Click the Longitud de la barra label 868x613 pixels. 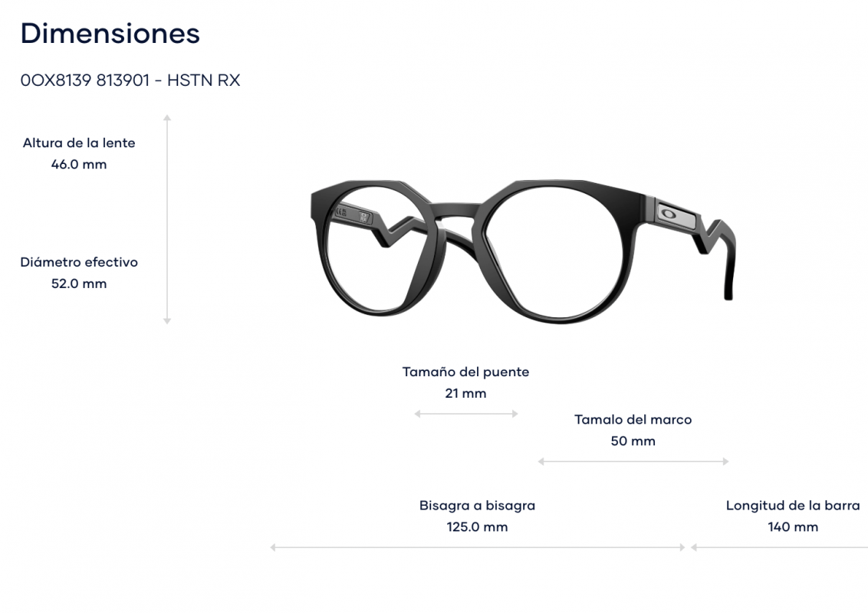tap(793, 505)
